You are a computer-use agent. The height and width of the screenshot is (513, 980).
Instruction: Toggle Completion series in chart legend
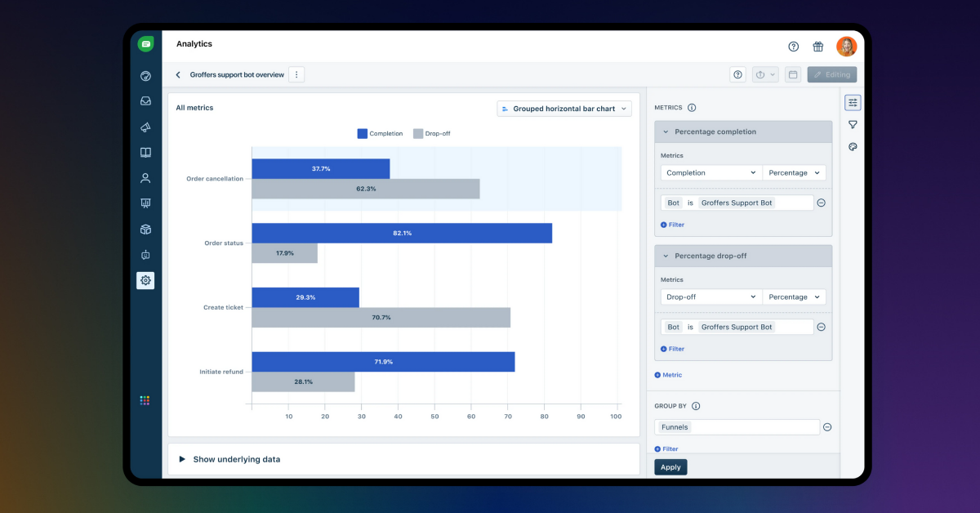point(380,133)
